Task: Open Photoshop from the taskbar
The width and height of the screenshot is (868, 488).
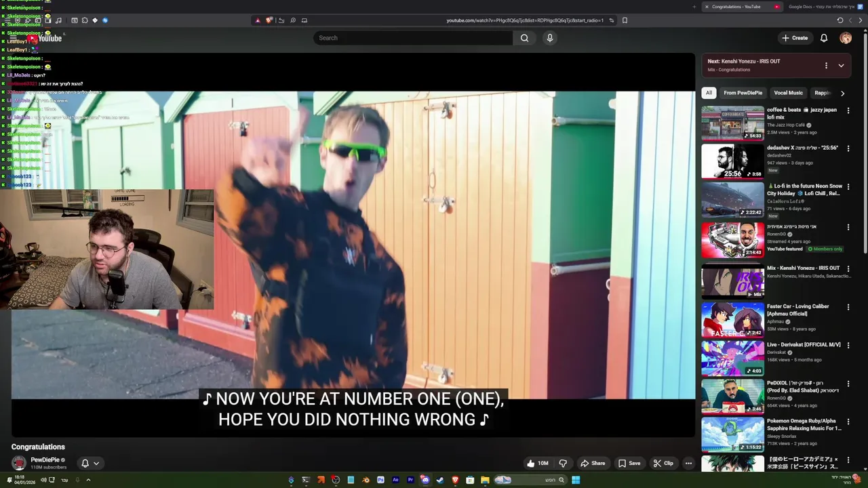Action: [380, 480]
